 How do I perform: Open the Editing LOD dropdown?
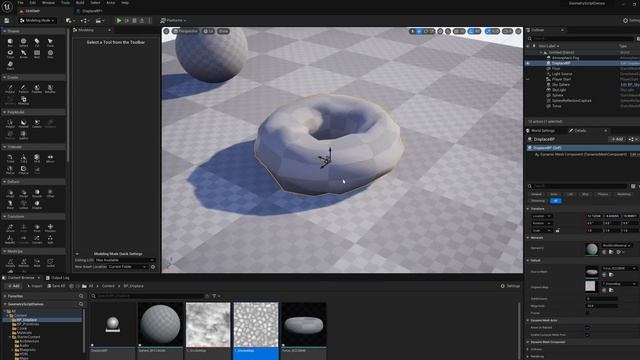(125, 260)
